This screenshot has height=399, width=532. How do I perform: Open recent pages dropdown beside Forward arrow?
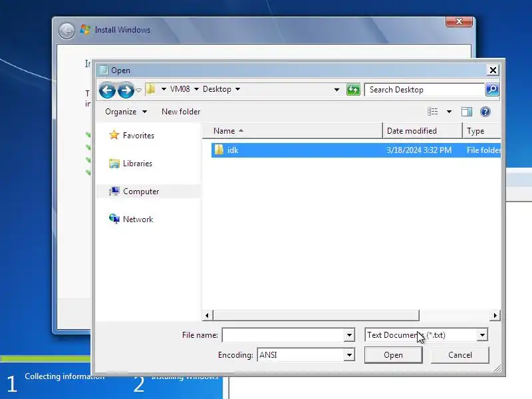point(138,90)
